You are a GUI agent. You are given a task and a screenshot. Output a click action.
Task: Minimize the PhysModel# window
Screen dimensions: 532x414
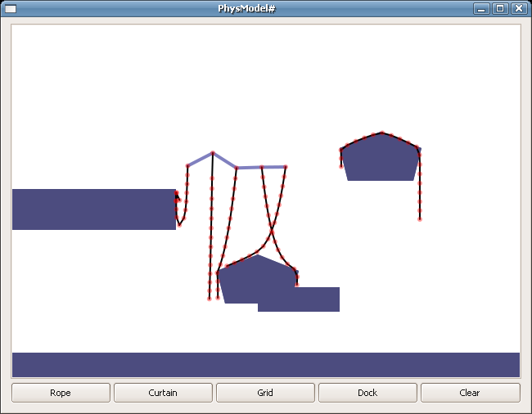481,8
